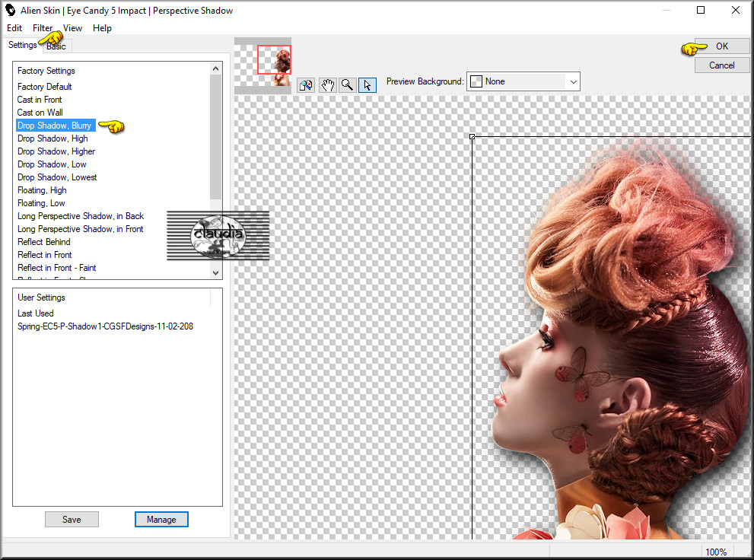Open the Preview Background dropdown
The width and height of the screenshot is (754, 560).
pyautogui.click(x=523, y=81)
